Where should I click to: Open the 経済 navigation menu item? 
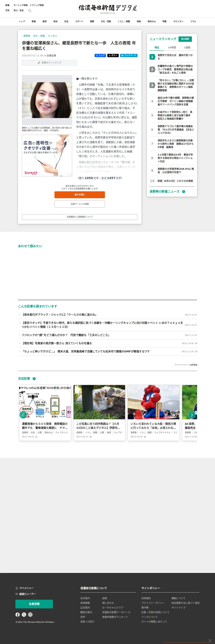[45, 22]
